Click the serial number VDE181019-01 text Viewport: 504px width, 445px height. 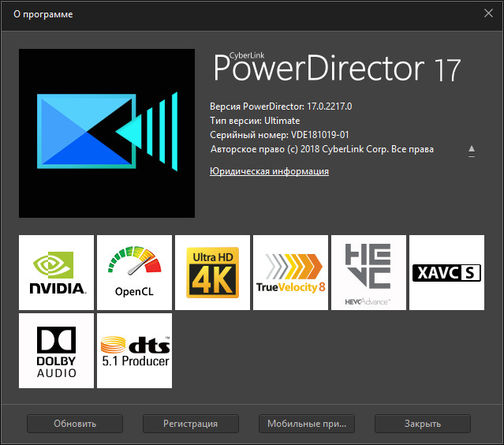[x=279, y=135]
